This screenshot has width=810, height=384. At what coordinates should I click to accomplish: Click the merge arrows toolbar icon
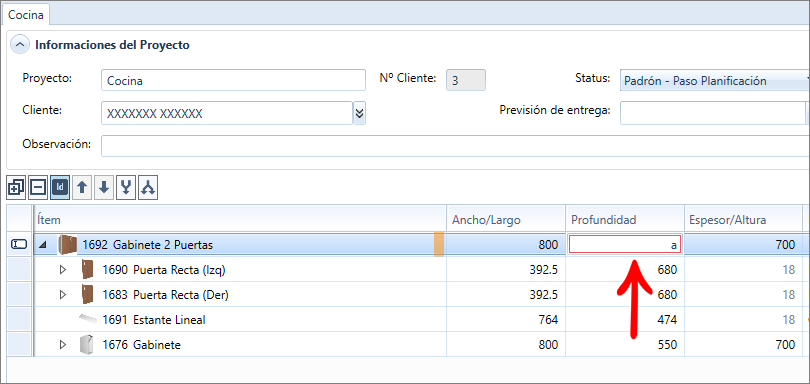point(126,187)
